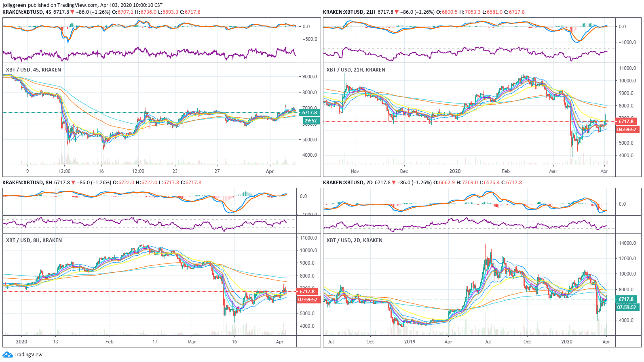Click the red down arrow in the 45 chart header
This screenshot has height=362, width=644.
(x=72, y=12)
